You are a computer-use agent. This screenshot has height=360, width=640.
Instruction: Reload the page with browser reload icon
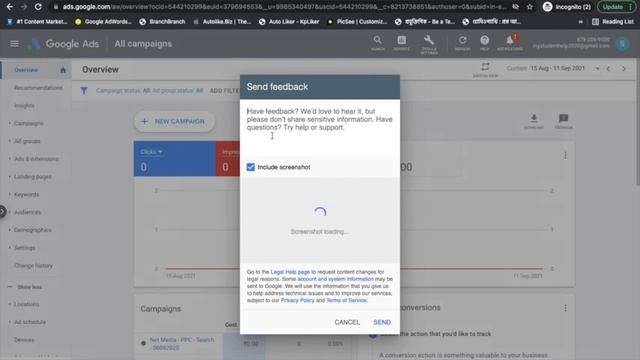click(x=38, y=7)
